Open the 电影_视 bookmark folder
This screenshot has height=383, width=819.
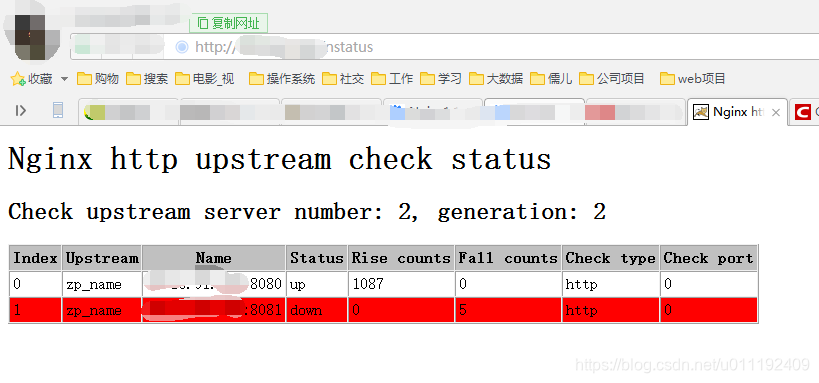click(x=204, y=79)
